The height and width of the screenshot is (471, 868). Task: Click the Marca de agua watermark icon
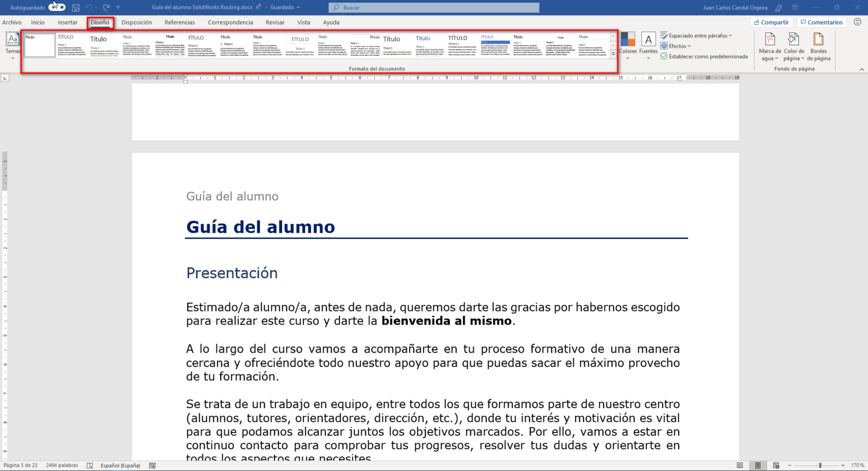click(x=770, y=40)
